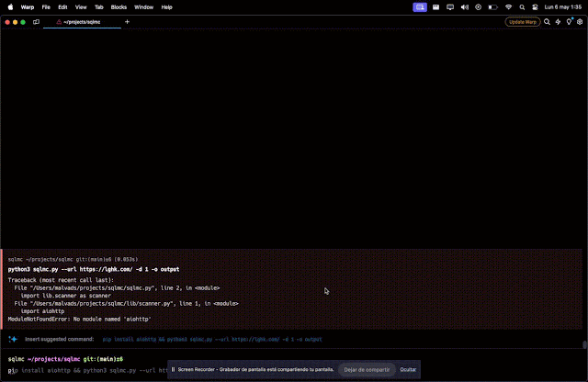Click the sparkle icon beside suggested command

click(x=13, y=339)
